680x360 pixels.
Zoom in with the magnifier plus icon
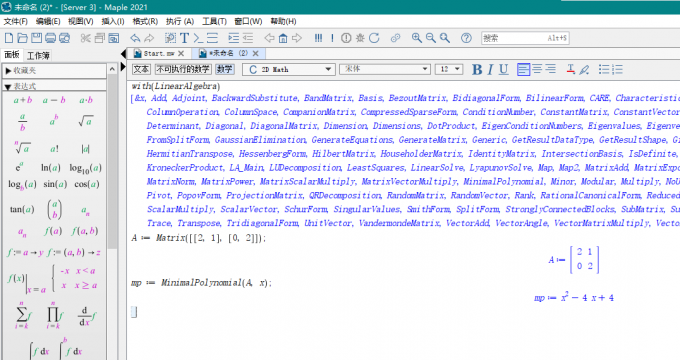click(417, 38)
